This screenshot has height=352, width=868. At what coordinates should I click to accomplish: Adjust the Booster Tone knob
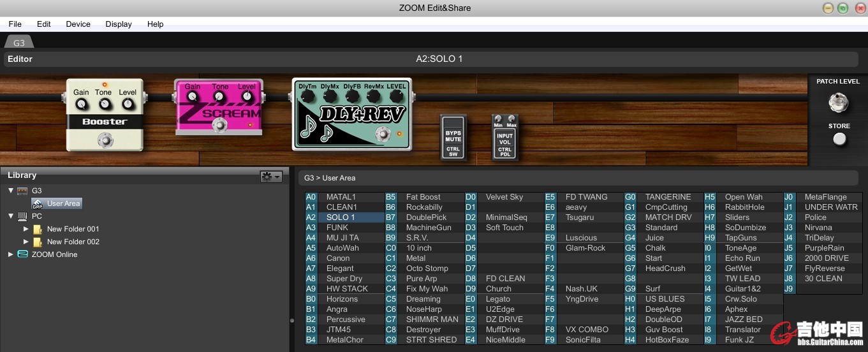coord(104,104)
